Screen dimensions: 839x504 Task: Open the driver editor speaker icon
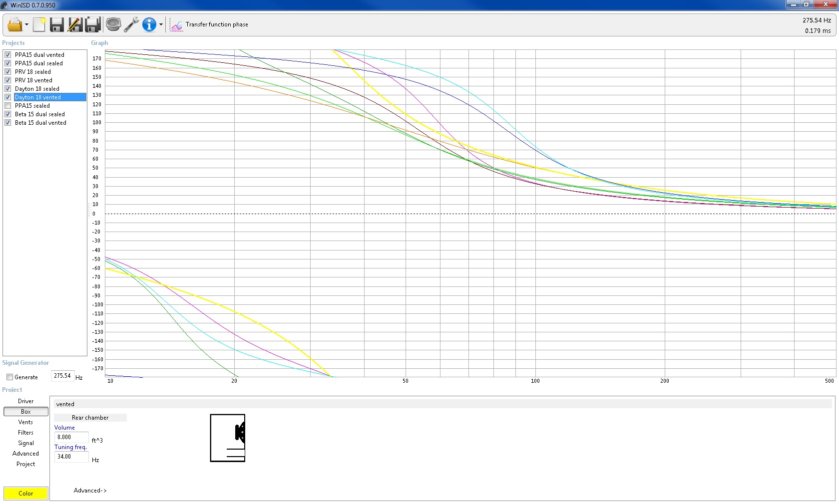[113, 24]
